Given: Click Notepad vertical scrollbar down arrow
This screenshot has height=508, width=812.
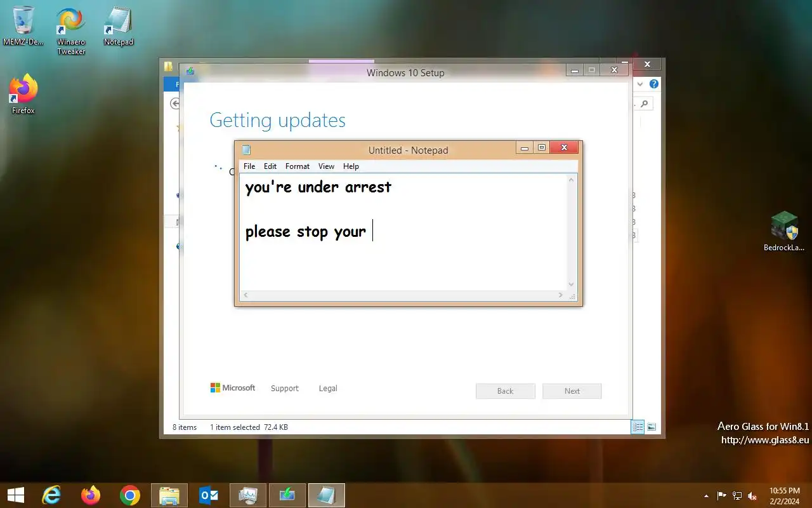Looking at the screenshot, I should (x=571, y=284).
